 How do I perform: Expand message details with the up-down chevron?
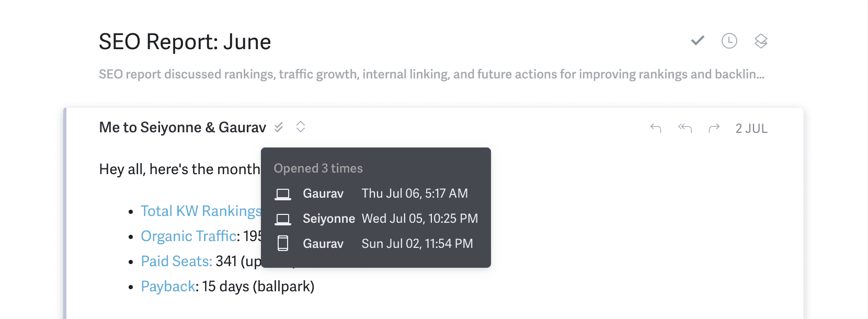[x=300, y=127]
